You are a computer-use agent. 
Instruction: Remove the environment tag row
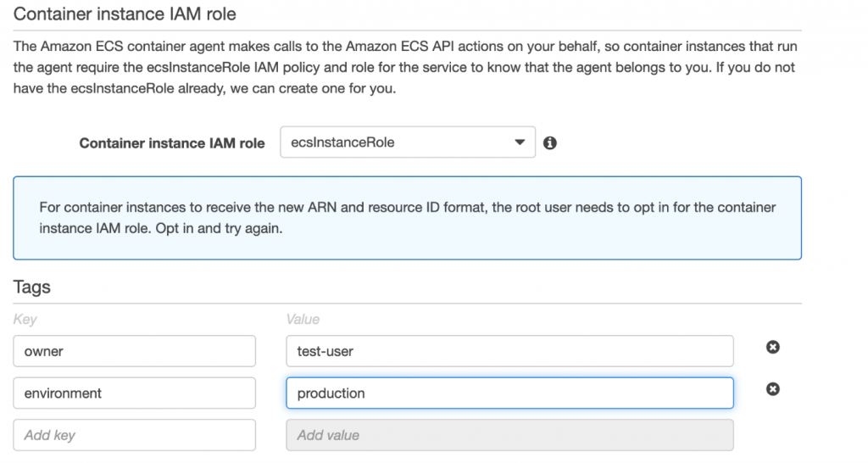(773, 389)
